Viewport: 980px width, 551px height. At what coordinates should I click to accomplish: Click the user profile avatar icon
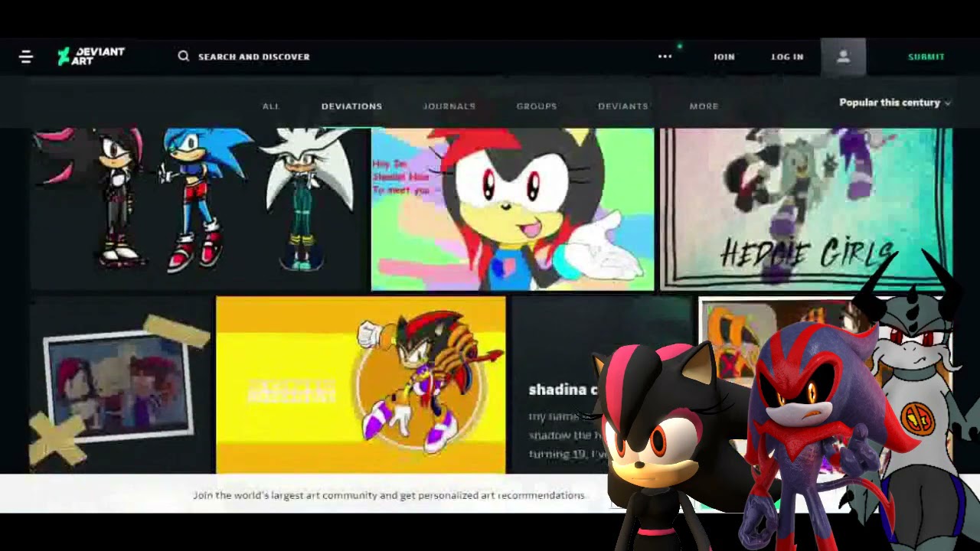coord(843,57)
